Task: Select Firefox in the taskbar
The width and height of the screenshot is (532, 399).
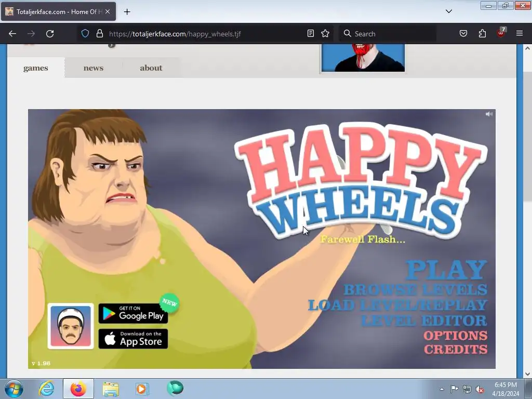Action: tap(78, 389)
